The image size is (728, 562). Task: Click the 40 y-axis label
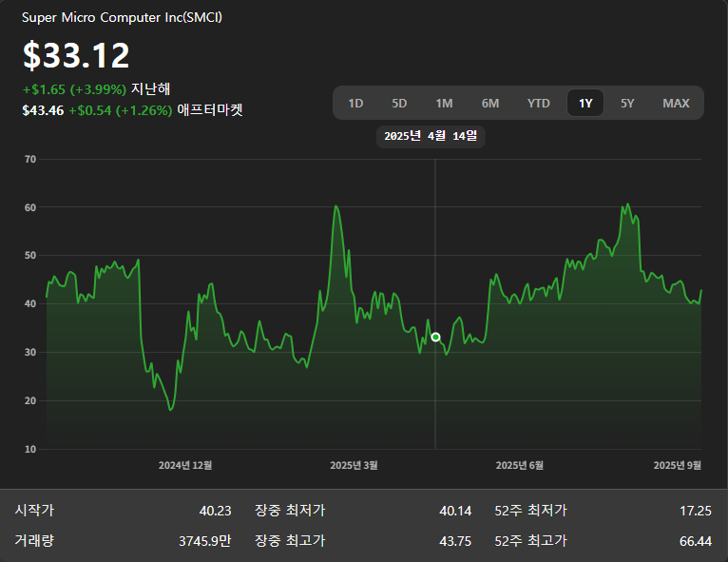pyautogui.click(x=30, y=303)
